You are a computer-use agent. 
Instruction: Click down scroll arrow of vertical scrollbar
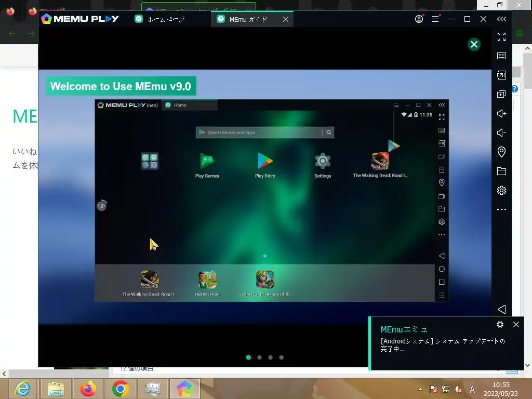528,365
